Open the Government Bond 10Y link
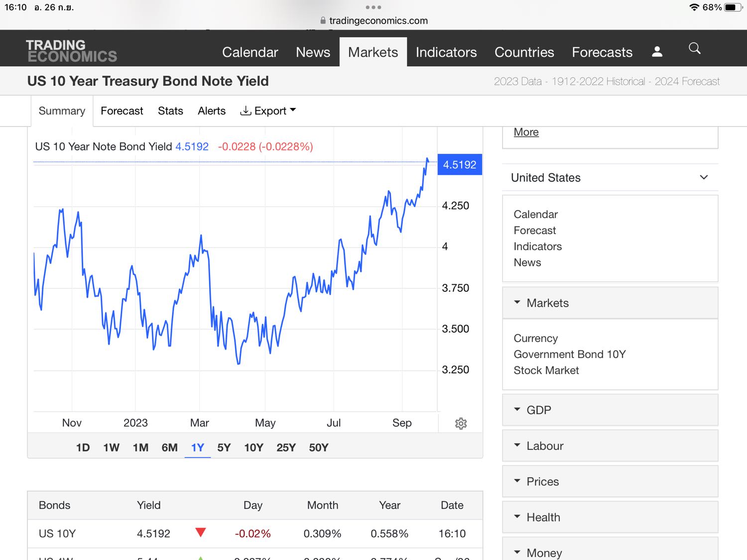Viewport: 747px width, 560px height. click(569, 354)
